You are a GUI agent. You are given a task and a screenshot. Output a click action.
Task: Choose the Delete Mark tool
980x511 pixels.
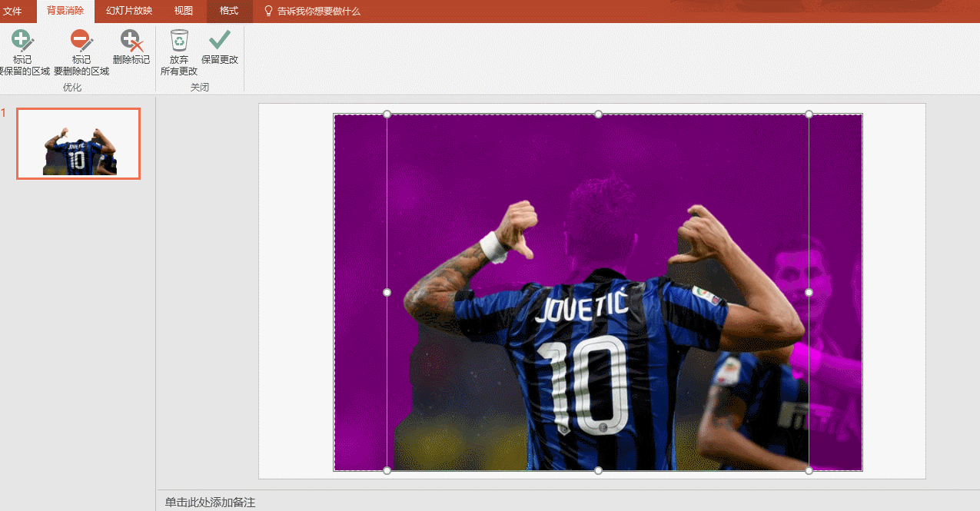[x=131, y=48]
